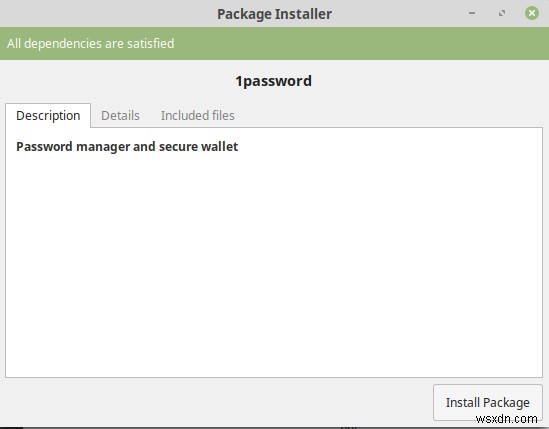Select the Description tab
The width and height of the screenshot is (549, 429).
(x=48, y=116)
